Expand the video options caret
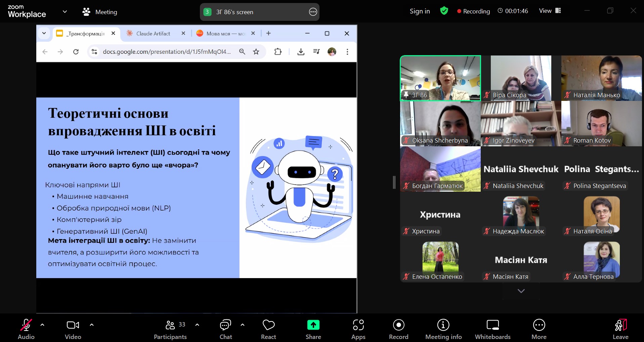Image resolution: width=644 pixels, height=342 pixels. pyautogui.click(x=92, y=325)
